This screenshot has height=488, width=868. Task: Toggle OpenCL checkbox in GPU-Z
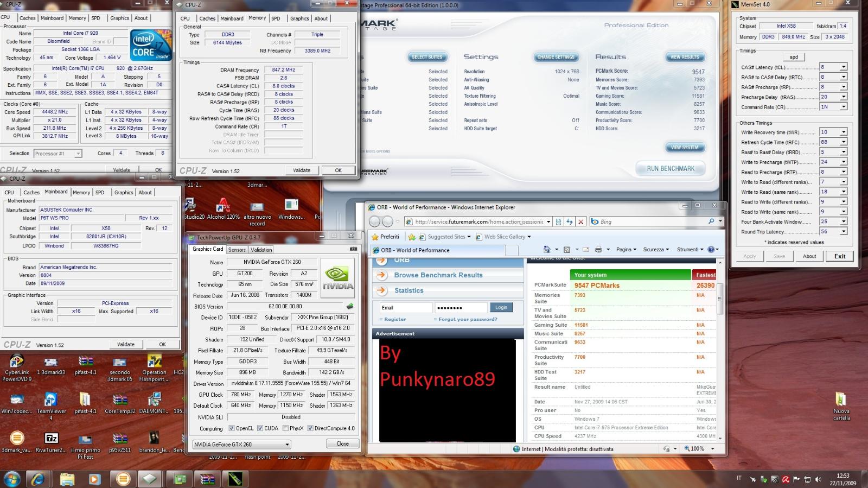tap(232, 428)
